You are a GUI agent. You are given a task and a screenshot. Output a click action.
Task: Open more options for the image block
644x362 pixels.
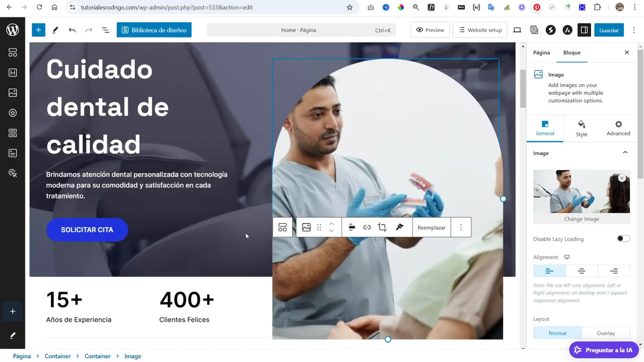(460, 227)
